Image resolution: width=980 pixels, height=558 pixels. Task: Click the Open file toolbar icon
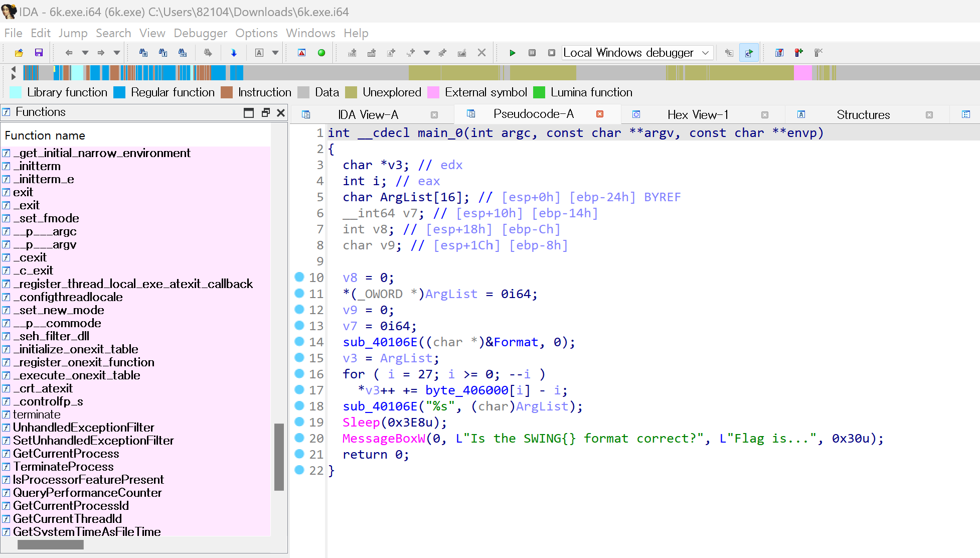(x=19, y=53)
